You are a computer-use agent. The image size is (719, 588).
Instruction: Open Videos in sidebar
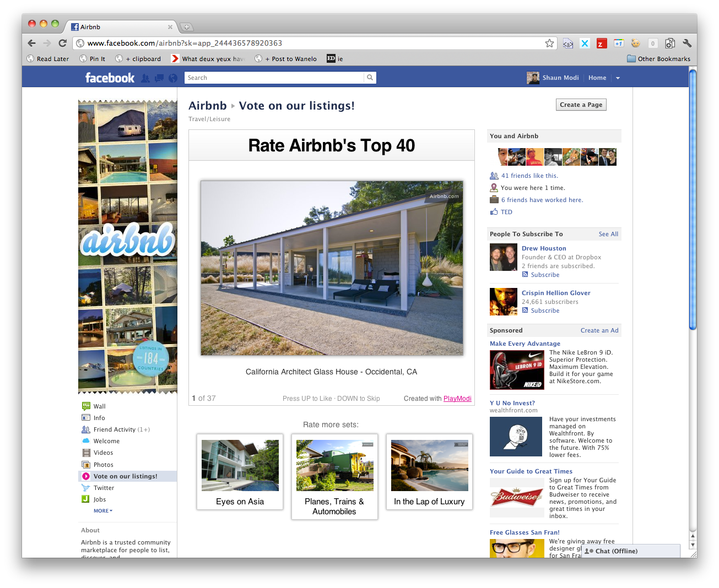click(103, 453)
